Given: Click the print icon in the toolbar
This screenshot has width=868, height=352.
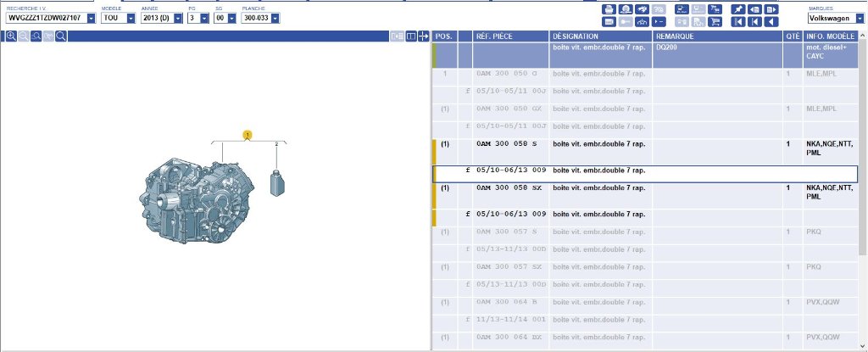Looking at the screenshot, I should [609, 9].
